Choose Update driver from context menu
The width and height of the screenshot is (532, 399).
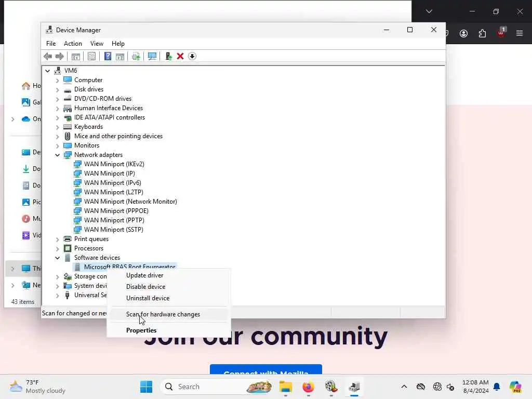169,275
